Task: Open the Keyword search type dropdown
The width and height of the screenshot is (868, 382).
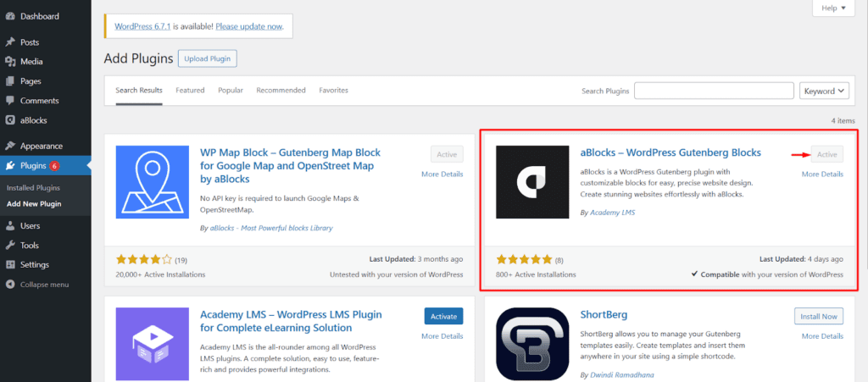Action: [824, 91]
